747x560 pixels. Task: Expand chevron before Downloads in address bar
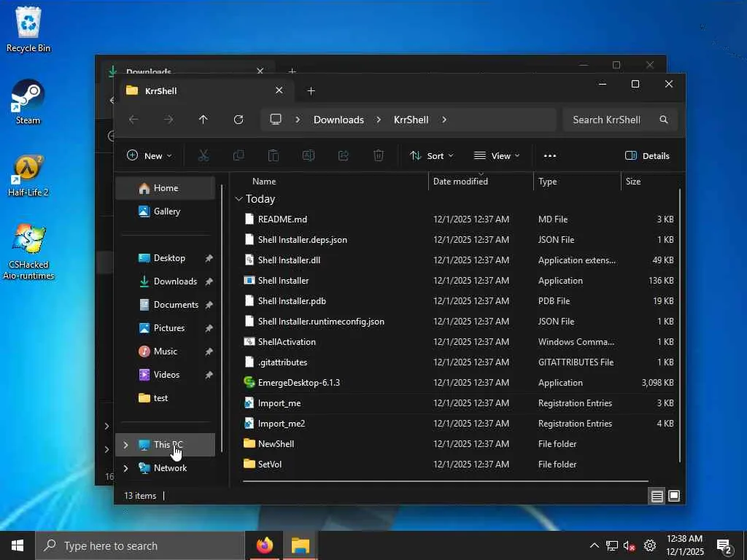point(298,120)
